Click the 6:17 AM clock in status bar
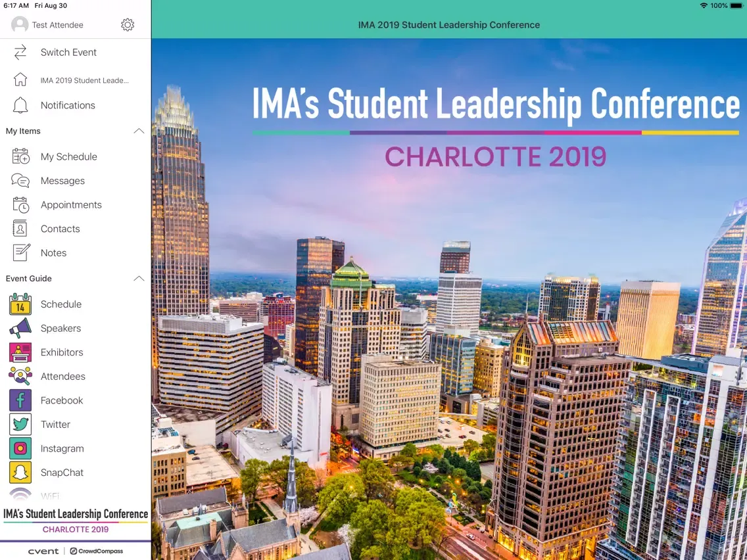This screenshot has width=747, height=560. (x=16, y=6)
